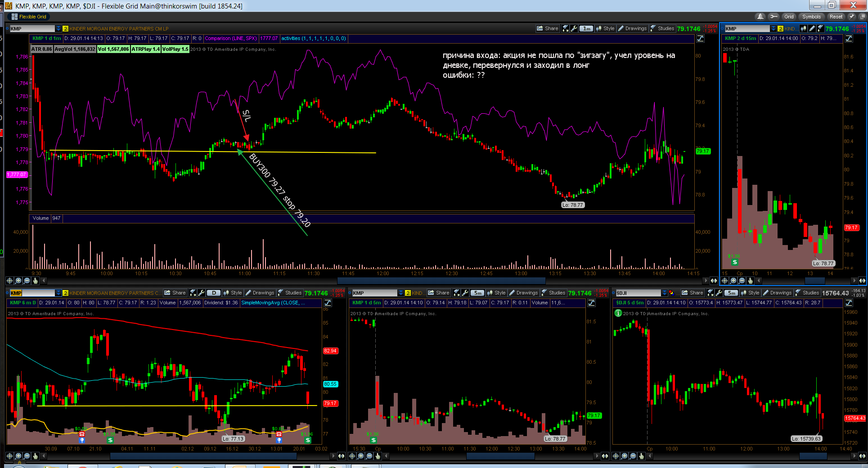Toggle the scale icon right of activities

701,39
